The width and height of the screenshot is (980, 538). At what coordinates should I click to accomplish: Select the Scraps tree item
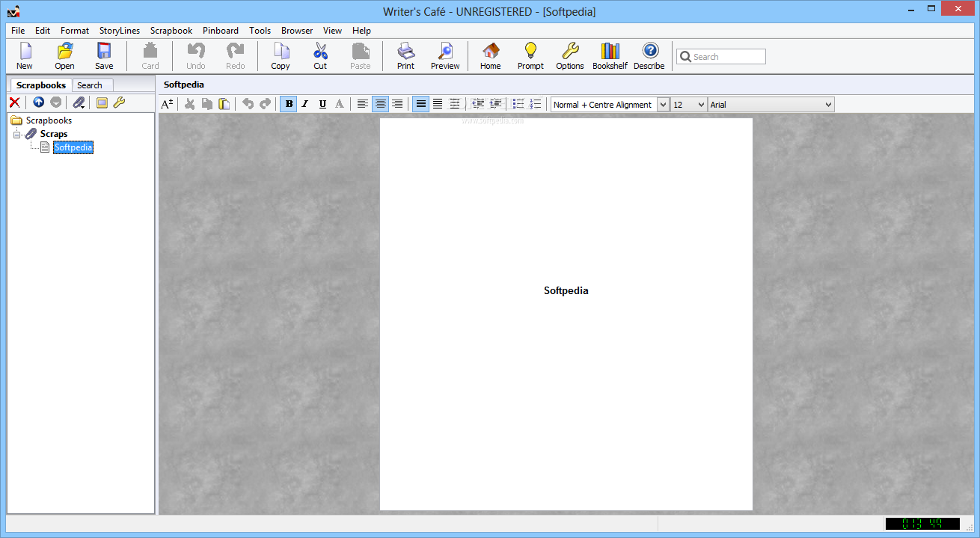tap(54, 134)
